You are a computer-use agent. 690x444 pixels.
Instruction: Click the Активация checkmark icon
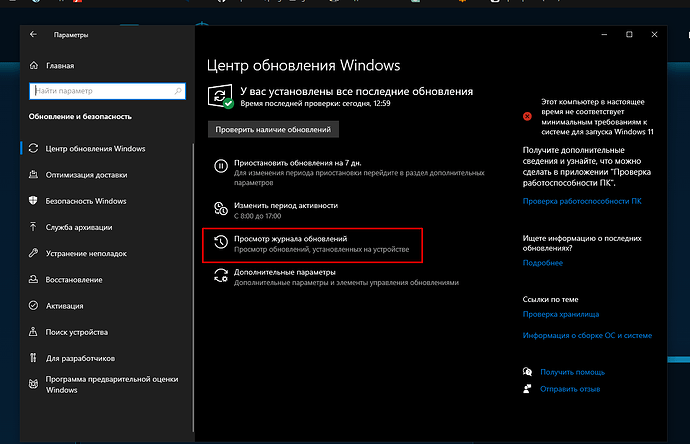34,305
